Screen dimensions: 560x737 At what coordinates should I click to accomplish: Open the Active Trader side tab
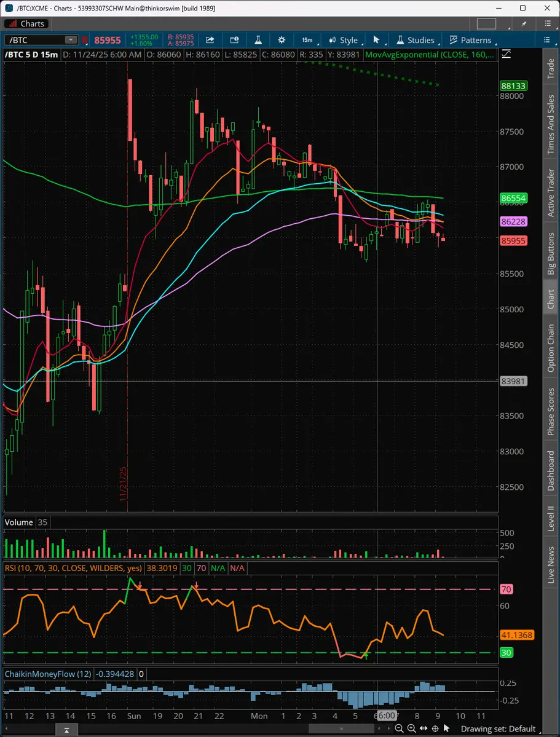[551, 193]
